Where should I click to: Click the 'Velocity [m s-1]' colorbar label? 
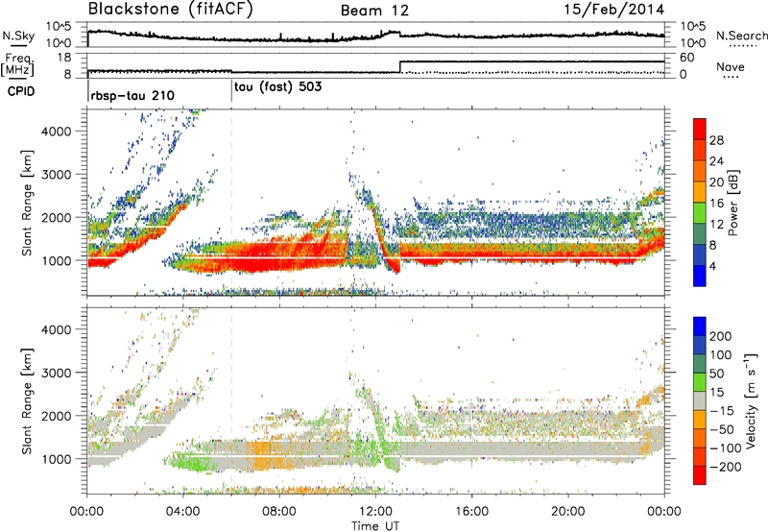(751, 400)
